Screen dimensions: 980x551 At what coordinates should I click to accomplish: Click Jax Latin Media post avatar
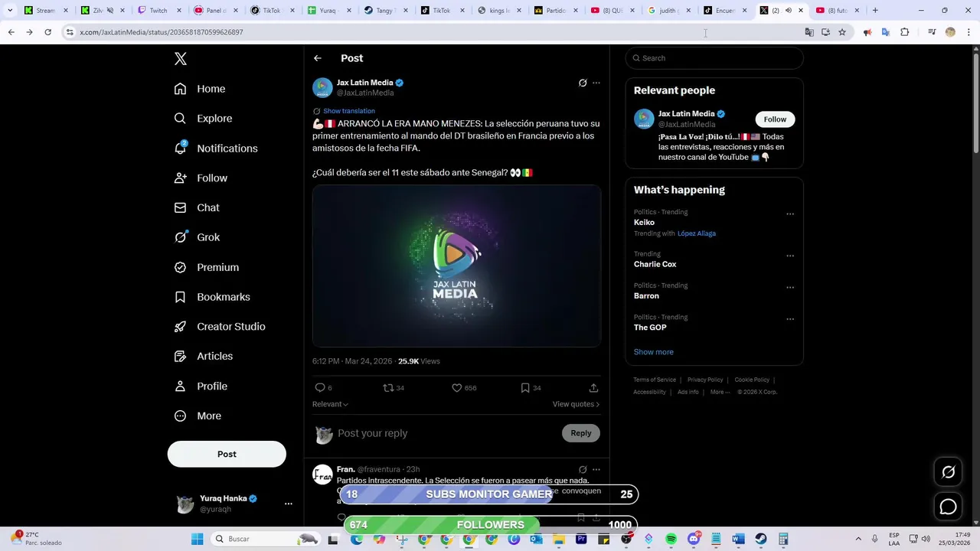point(322,87)
